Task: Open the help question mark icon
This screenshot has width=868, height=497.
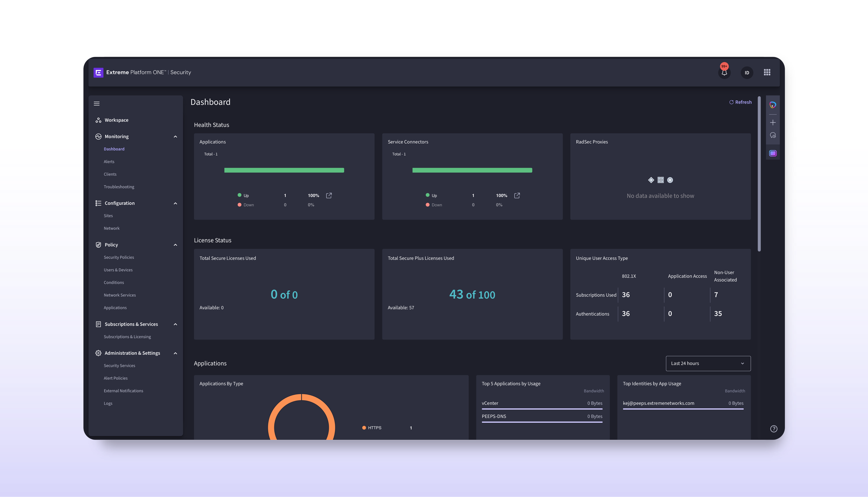Action: (774, 429)
